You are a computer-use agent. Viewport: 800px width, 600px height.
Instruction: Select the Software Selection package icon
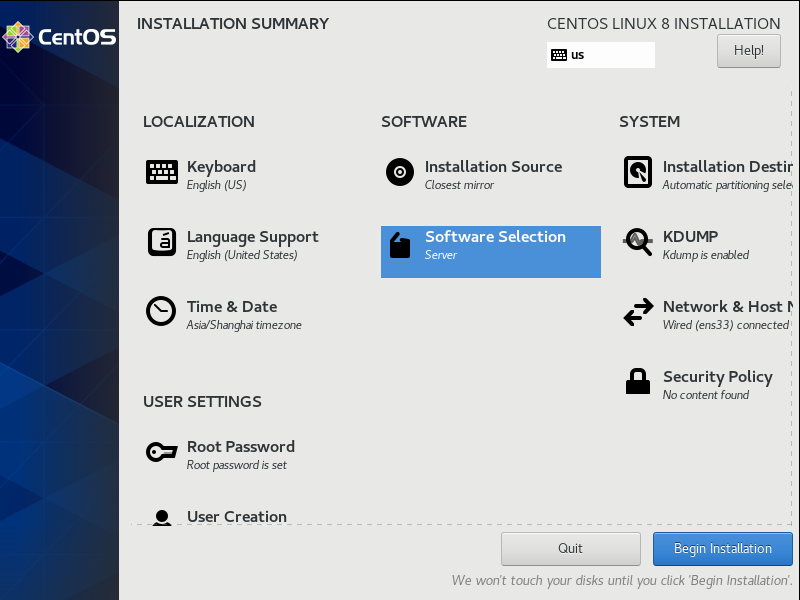coord(400,245)
